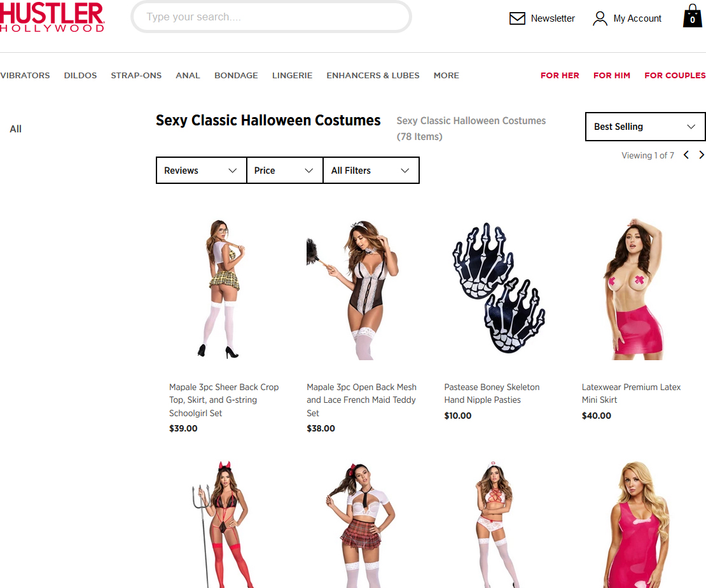706x588 pixels.
Task: Expand the Reviews filter dropdown
Action: click(201, 171)
